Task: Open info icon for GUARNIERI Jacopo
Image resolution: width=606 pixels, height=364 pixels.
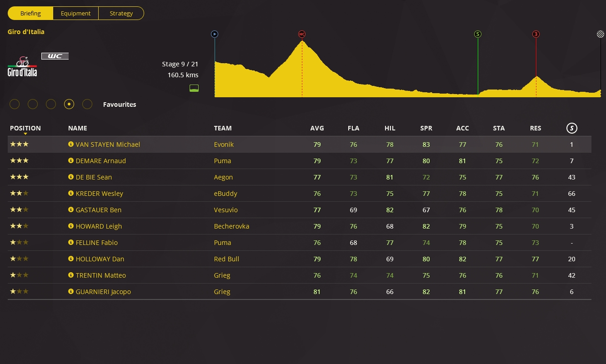Action: (x=71, y=291)
